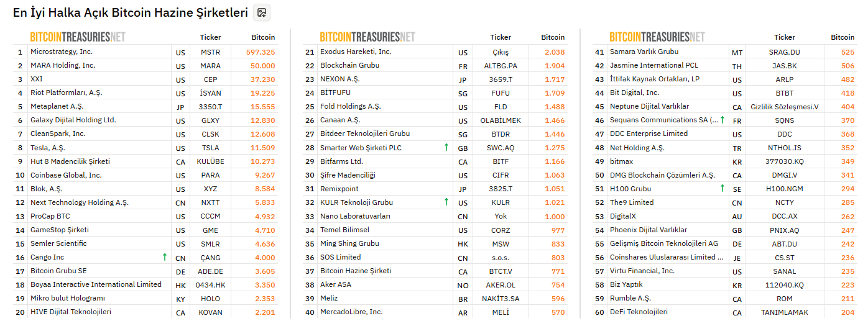Click NEXON A.Ş. company name
Screen dimensions: 868x326
pyautogui.click(x=340, y=79)
